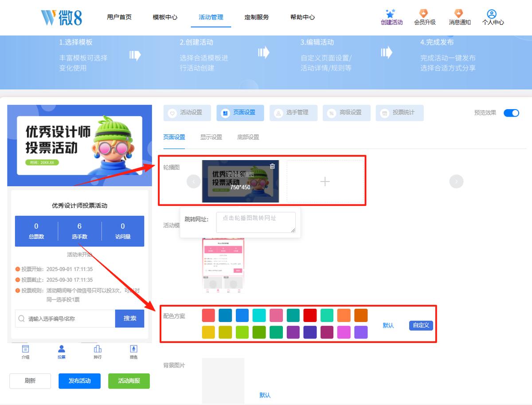The width and height of the screenshot is (532, 405).
Task: Click the carousel left arrow
Action: (194, 181)
